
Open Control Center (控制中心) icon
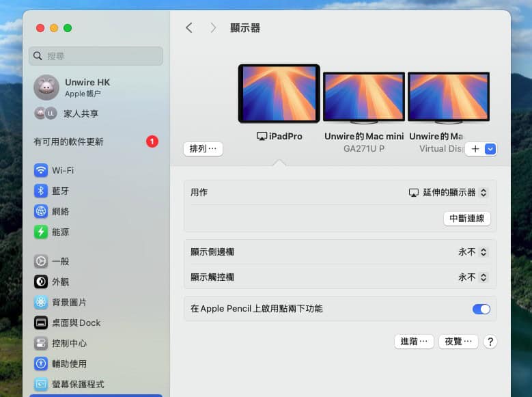coord(41,343)
